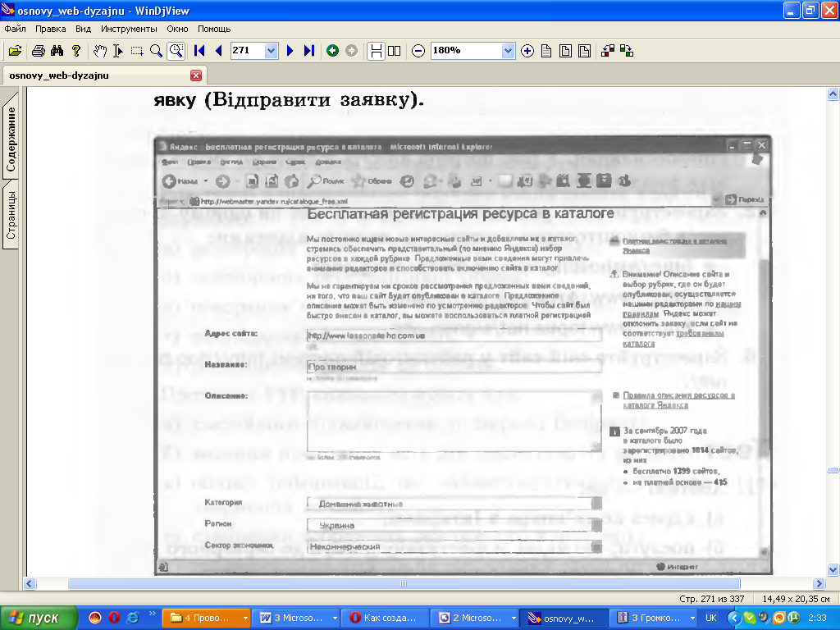This screenshot has height=630, width=840.
Task: Open the Правка menu
Action: coord(50,29)
